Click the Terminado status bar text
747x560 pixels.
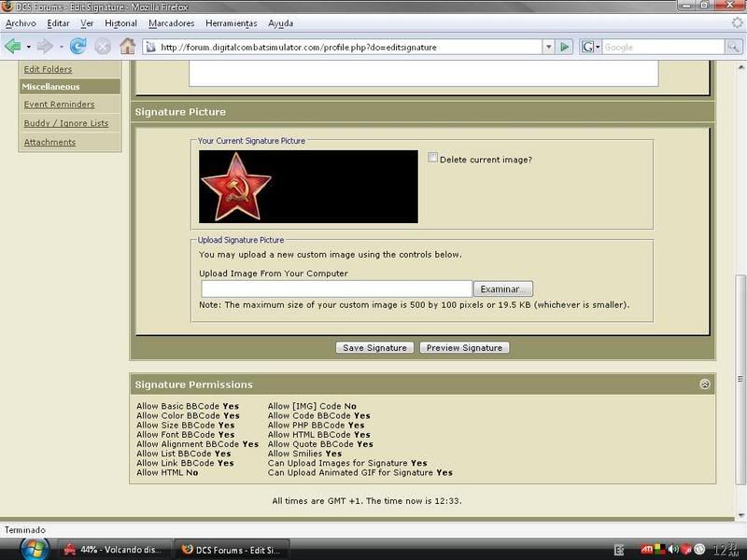(x=25, y=529)
